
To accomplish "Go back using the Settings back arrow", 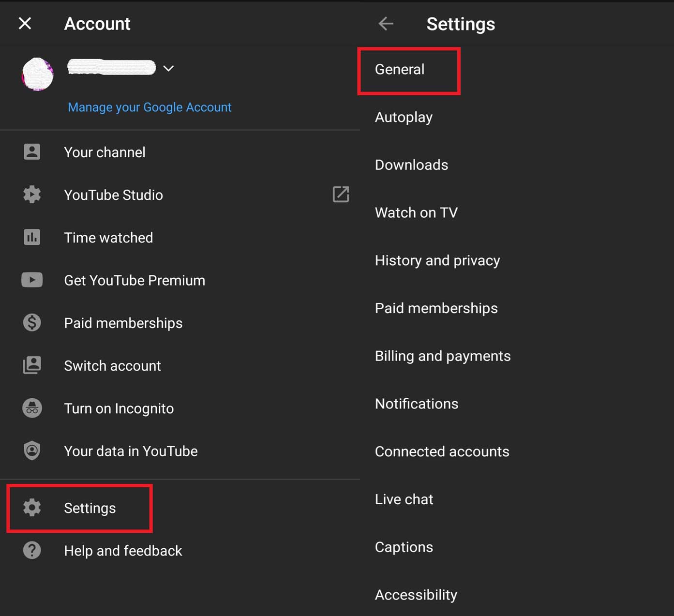I will [x=386, y=23].
